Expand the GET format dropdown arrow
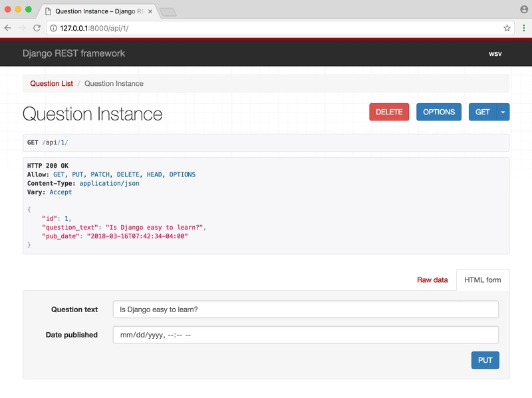532x398 pixels. coord(503,112)
